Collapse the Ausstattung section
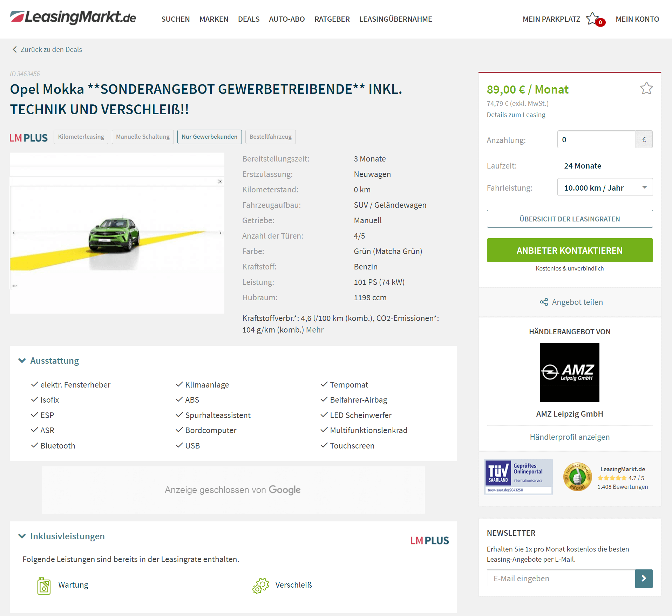Screen dimensions: 672x616 pos(22,361)
